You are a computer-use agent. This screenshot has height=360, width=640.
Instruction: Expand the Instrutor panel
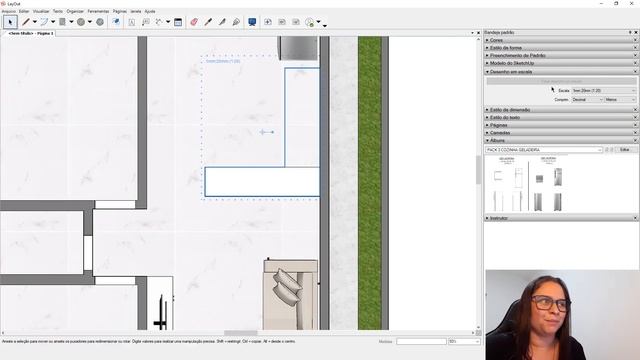[x=561, y=218]
